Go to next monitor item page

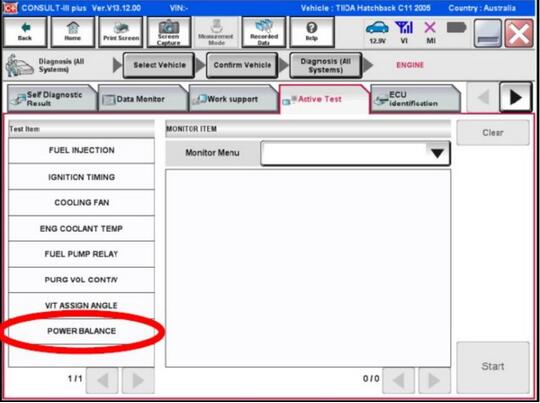(x=435, y=380)
